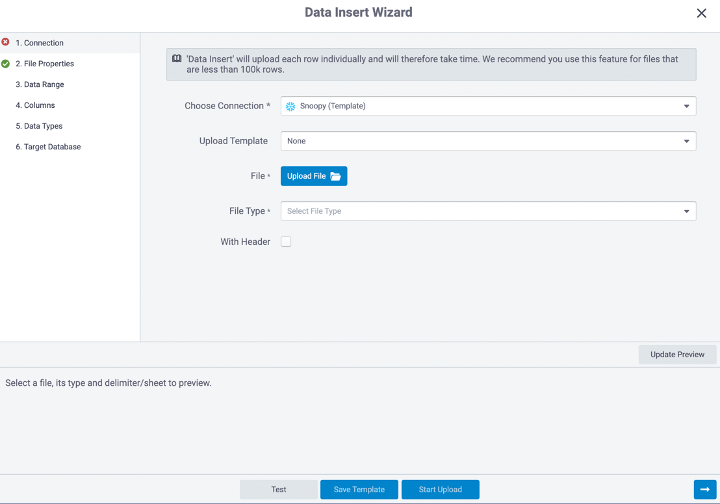The width and height of the screenshot is (720, 504).
Task: Open the Choose Connection dropdown
Action: point(489,106)
